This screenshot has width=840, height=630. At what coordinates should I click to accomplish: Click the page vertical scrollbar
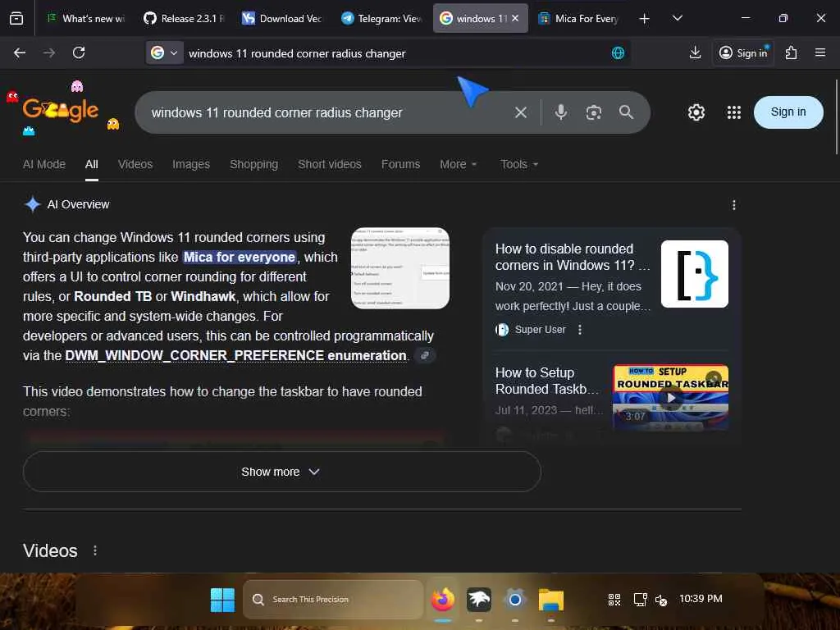(836, 116)
